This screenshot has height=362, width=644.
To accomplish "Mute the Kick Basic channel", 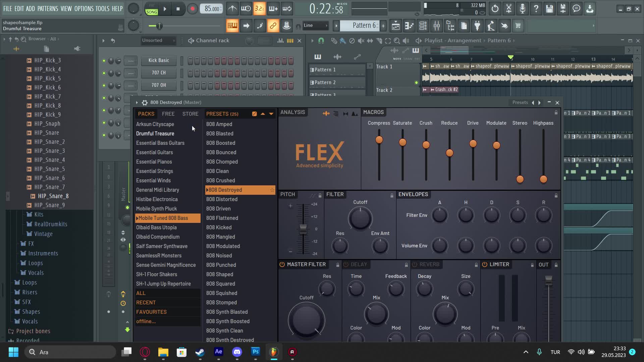I will [x=104, y=61].
